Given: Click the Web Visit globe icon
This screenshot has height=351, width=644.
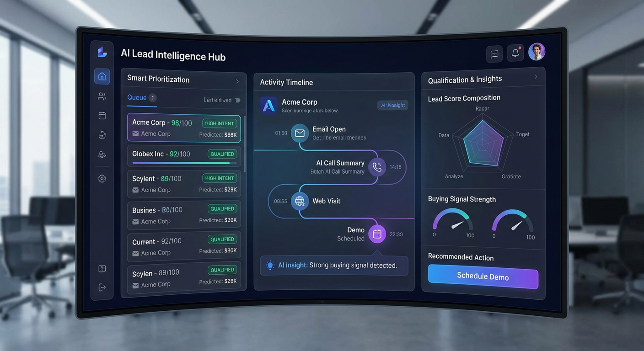Looking at the screenshot, I should [300, 201].
